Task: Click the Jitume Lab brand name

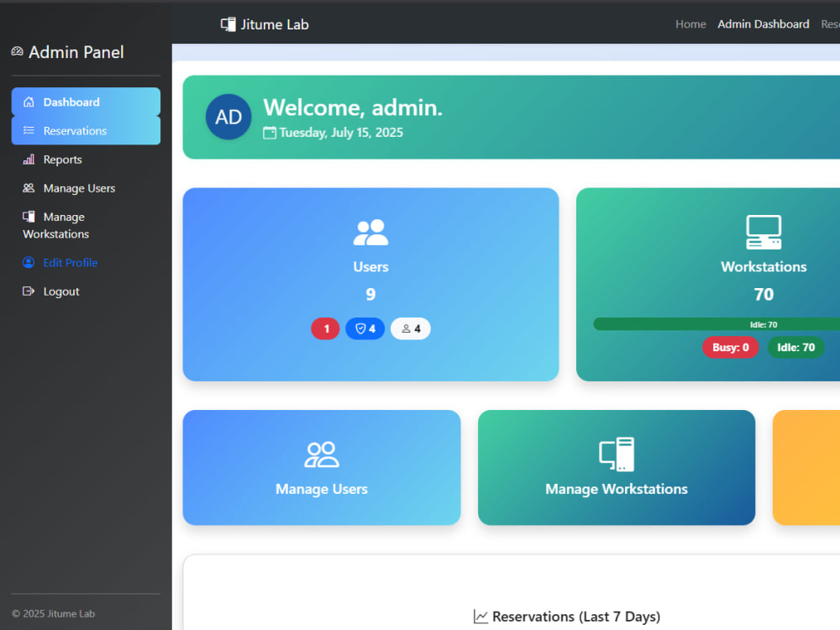Action: (275, 24)
